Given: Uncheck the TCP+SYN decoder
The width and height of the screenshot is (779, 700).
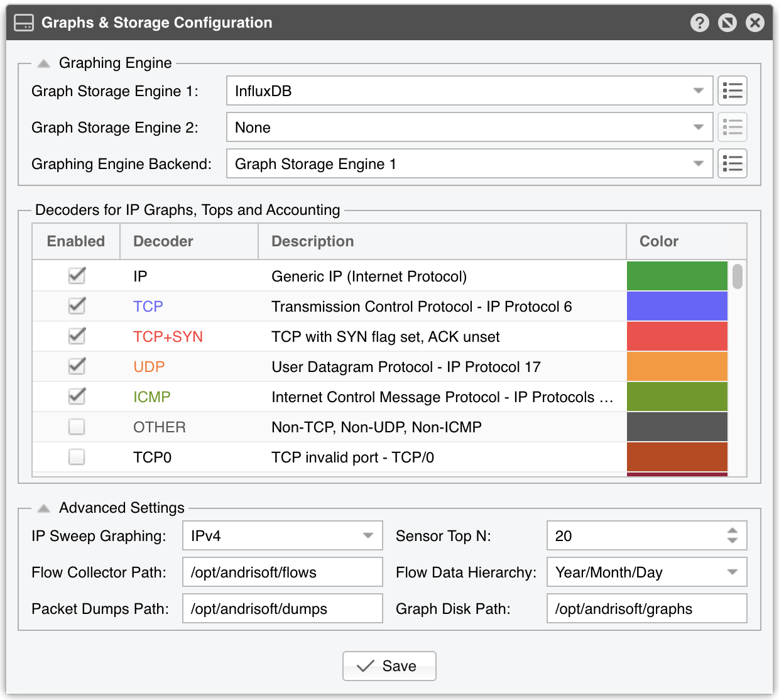Looking at the screenshot, I should pos(77,336).
